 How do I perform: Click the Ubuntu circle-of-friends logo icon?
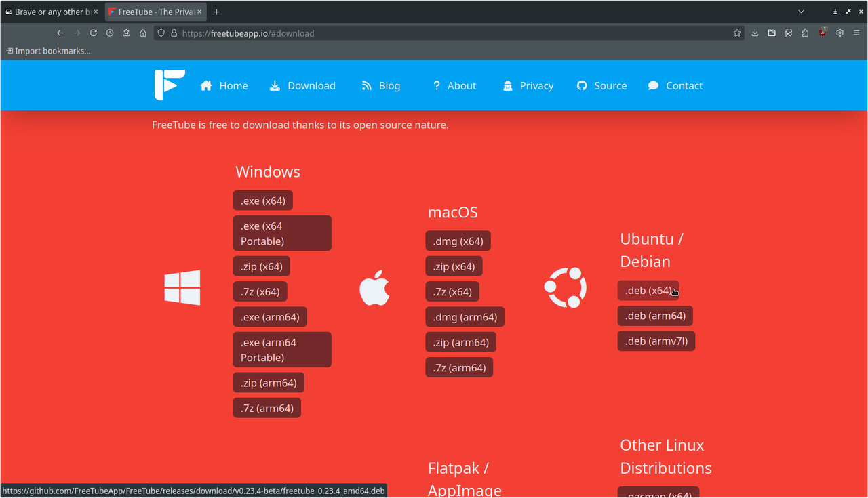[566, 287]
